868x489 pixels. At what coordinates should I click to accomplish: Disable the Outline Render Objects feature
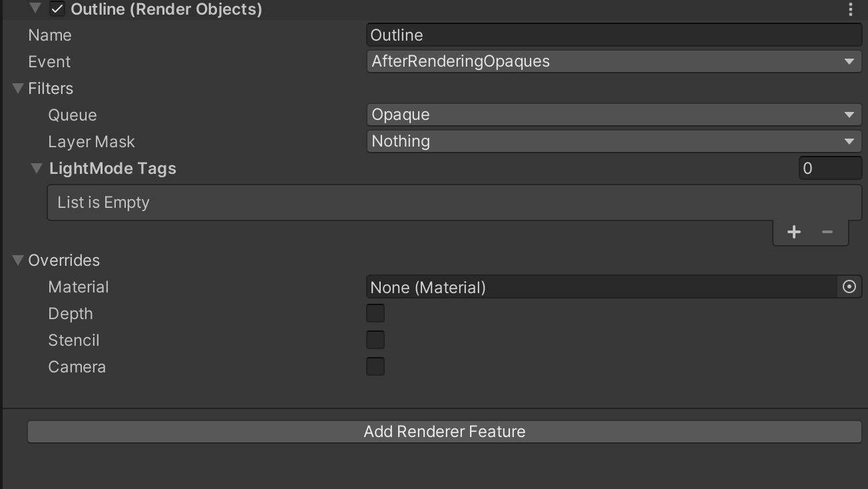click(x=58, y=9)
